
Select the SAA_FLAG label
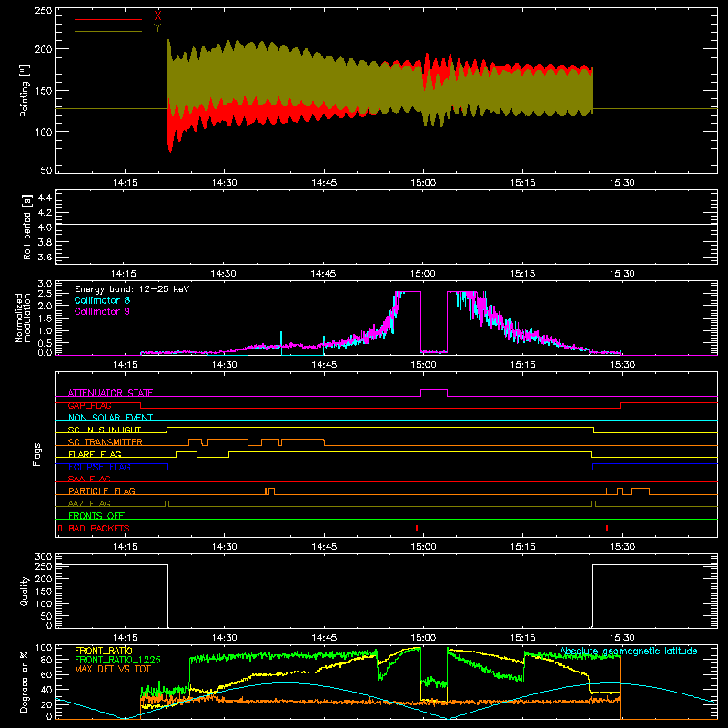coord(89,479)
